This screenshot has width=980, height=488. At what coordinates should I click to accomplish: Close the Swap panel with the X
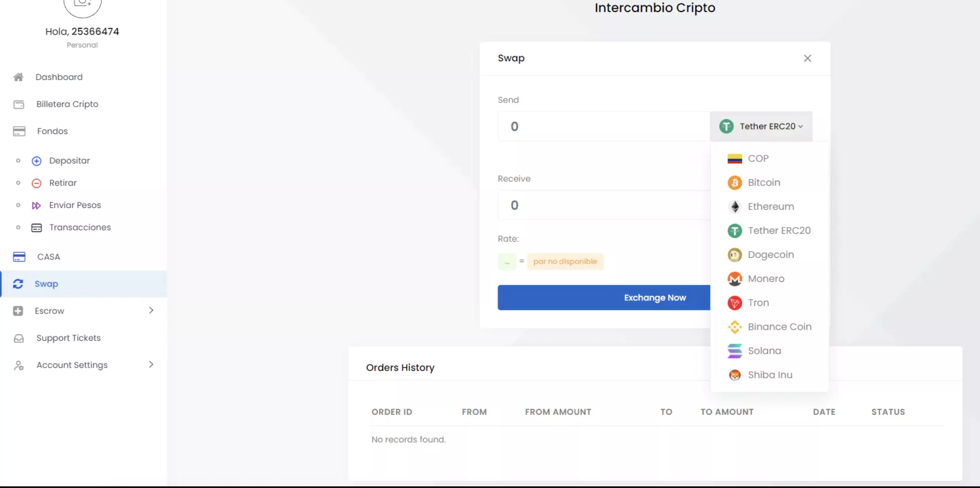click(x=807, y=59)
